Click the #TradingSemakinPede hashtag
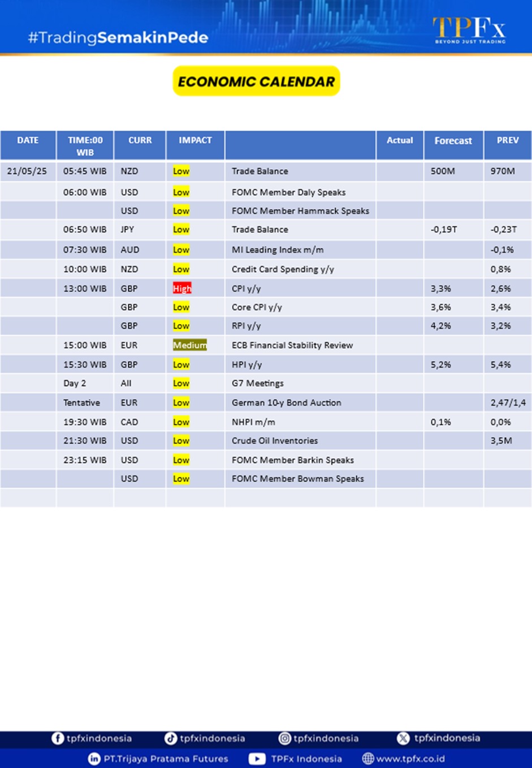Viewport: 532px width, 768px height. [118, 38]
